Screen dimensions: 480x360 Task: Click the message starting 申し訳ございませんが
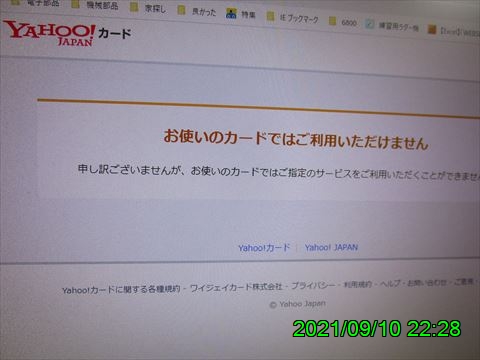coord(279,173)
